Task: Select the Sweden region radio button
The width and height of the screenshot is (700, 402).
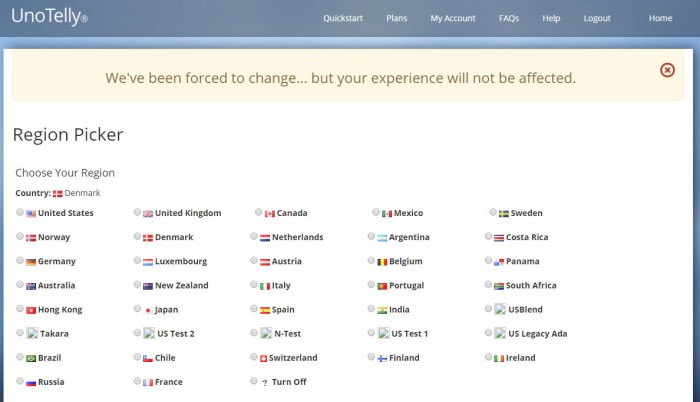Action: tap(492, 212)
